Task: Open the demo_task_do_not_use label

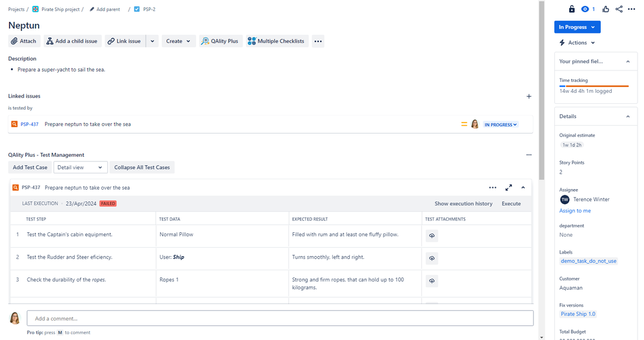Action: coord(589,261)
